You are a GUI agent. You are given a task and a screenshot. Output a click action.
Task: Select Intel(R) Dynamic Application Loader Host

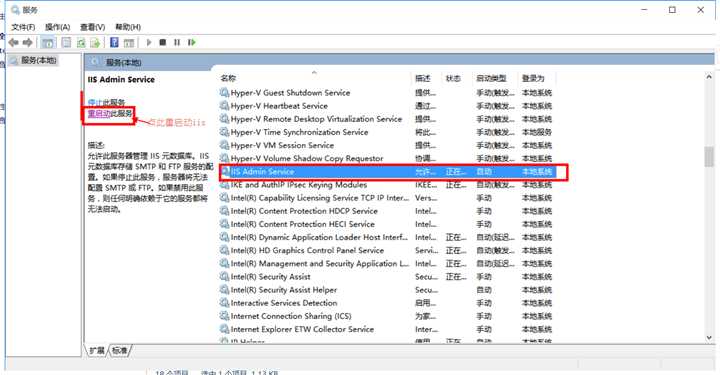coord(387,237)
